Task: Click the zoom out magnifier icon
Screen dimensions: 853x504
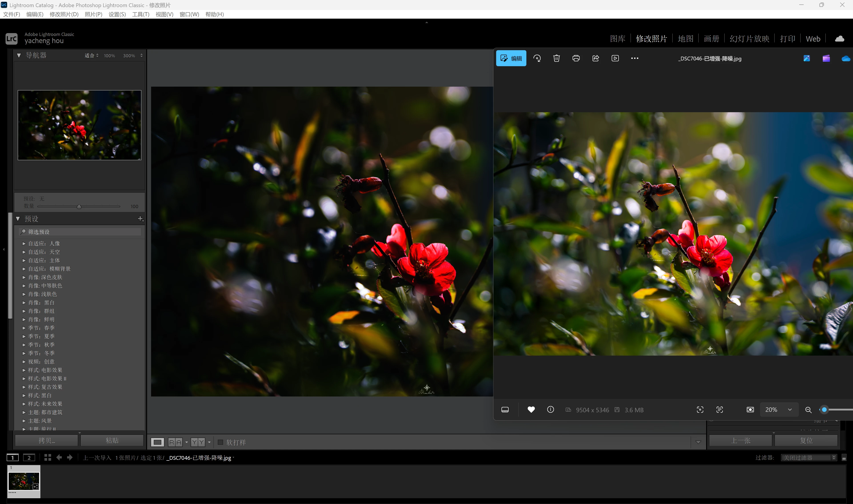Action: tap(809, 410)
